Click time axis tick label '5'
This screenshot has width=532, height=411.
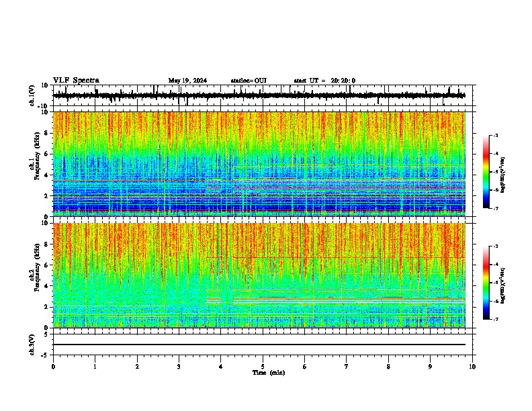263,367
